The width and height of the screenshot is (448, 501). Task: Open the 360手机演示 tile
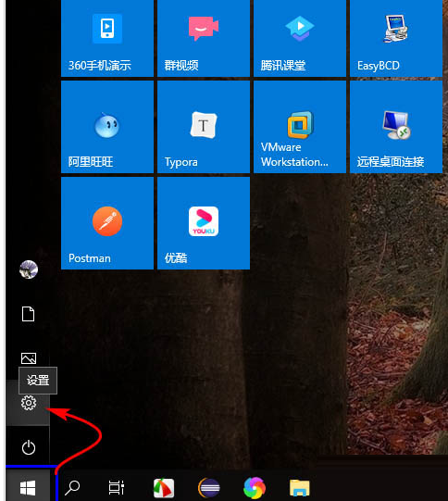click(107, 38)
